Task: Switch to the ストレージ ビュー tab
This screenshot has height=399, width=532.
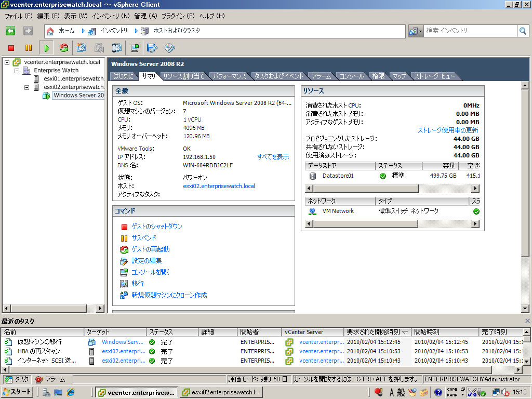Action: click(435, 76)
